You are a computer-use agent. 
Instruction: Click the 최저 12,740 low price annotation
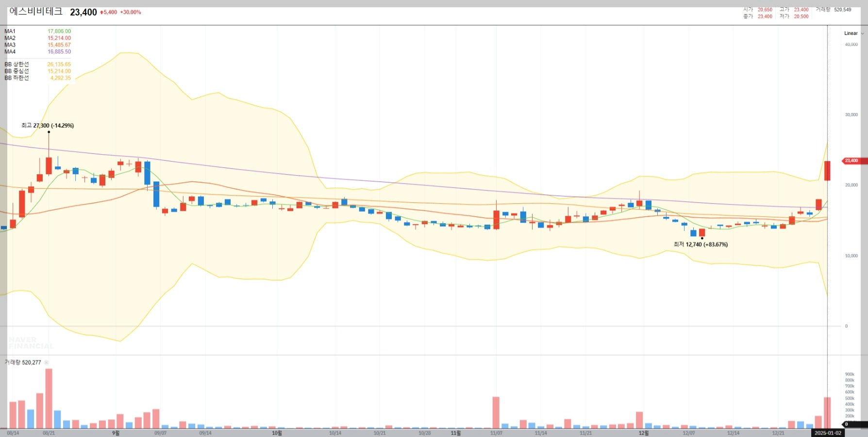701,244
